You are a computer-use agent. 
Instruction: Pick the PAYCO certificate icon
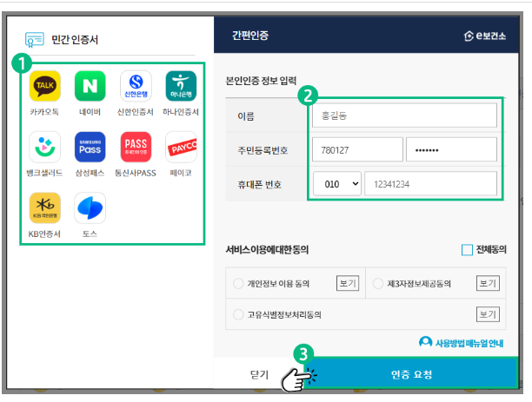[x=181, y=147]
